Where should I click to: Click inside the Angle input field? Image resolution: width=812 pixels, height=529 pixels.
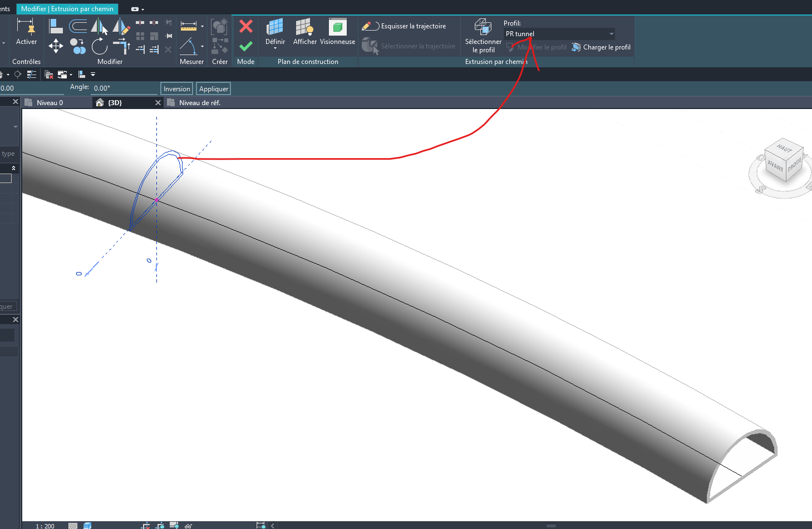point(124,88)
